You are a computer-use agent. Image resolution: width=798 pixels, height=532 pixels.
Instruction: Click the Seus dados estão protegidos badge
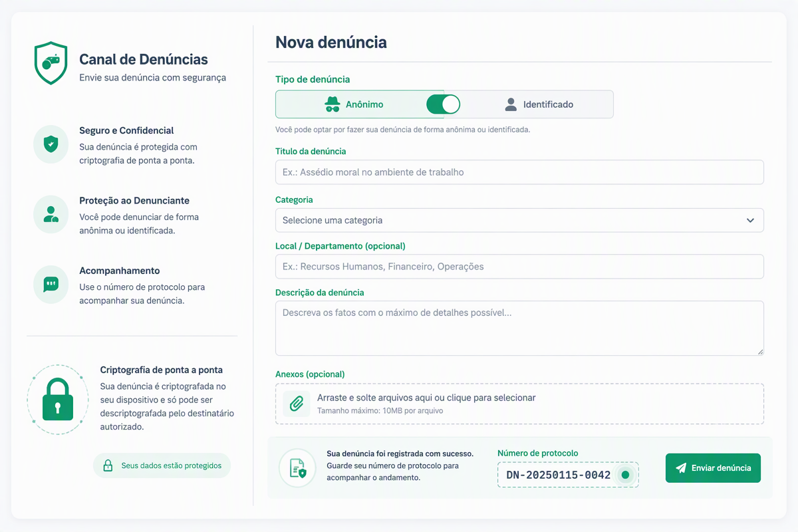click(162, 465)
